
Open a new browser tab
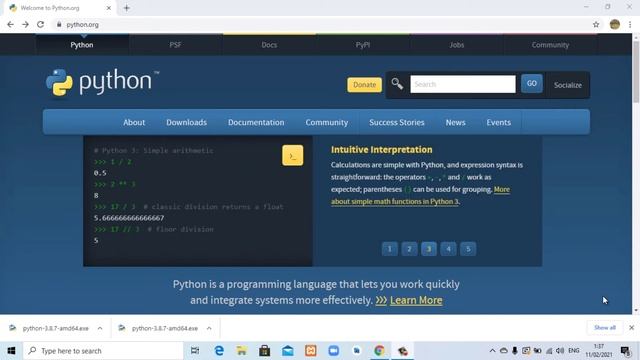click(x=127, y=8)
